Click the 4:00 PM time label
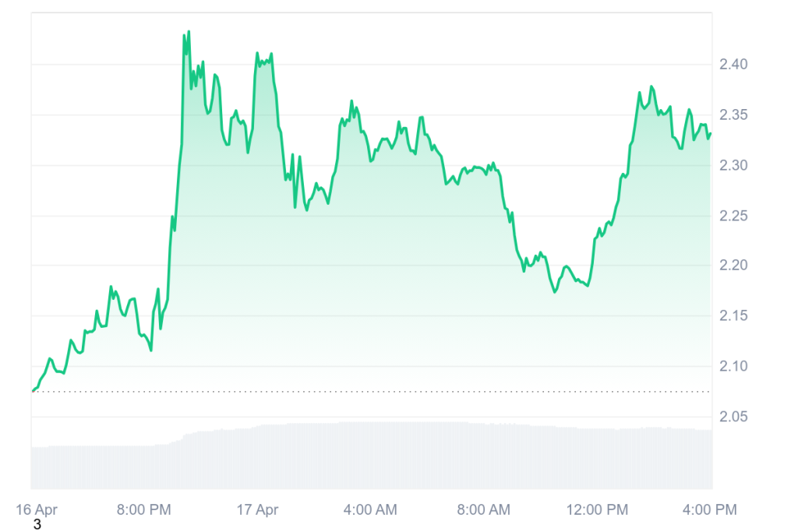Screen dimensions: 798x532 click(x=709, y=510)
